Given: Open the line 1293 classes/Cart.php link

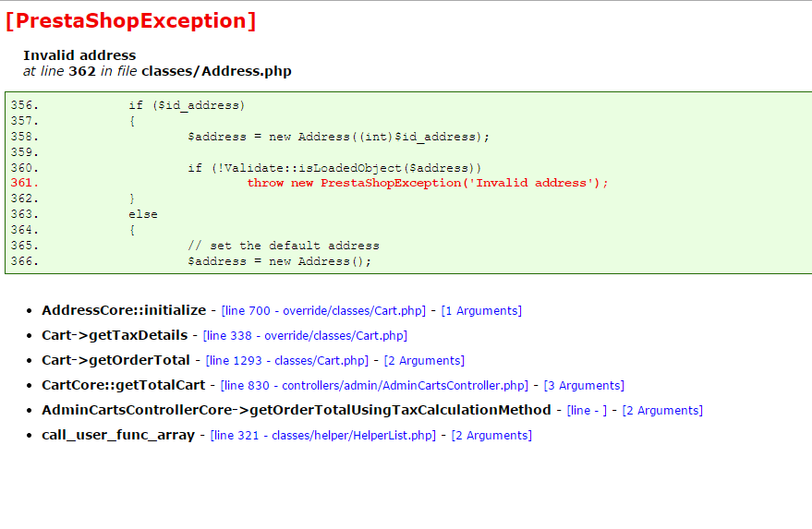Looking at the screenshot, I should [287, 360].
